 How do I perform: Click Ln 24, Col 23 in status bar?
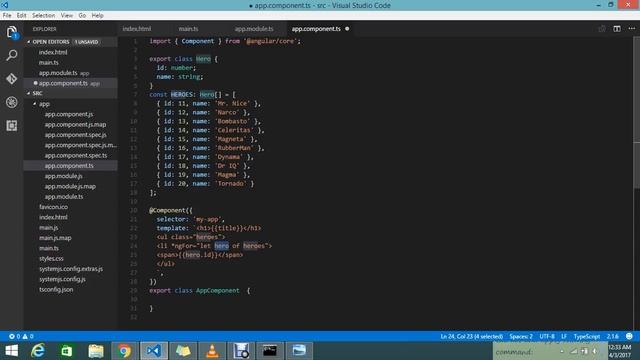[471, 336]
